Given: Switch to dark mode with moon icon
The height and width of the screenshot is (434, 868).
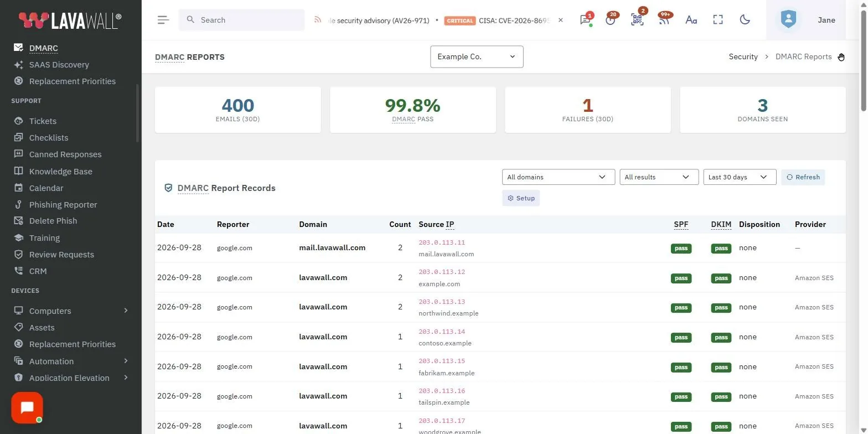Looking at the screenshot, I should click(x=745, y=20).
